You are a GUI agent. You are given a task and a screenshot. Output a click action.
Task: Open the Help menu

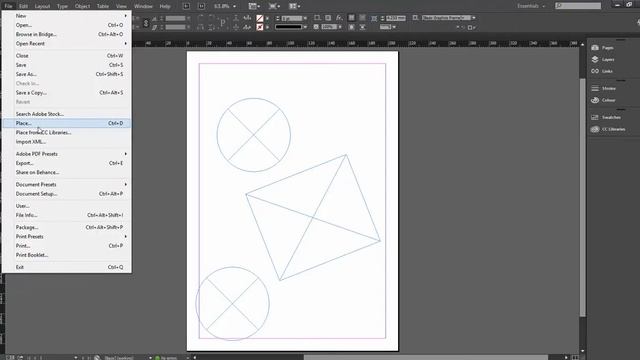165,6
